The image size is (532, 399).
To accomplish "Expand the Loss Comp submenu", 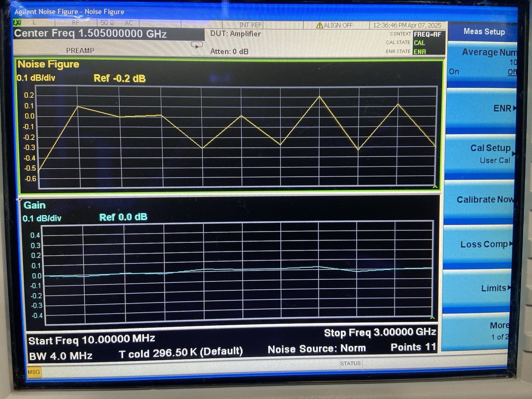I will [x=482, y=244].
